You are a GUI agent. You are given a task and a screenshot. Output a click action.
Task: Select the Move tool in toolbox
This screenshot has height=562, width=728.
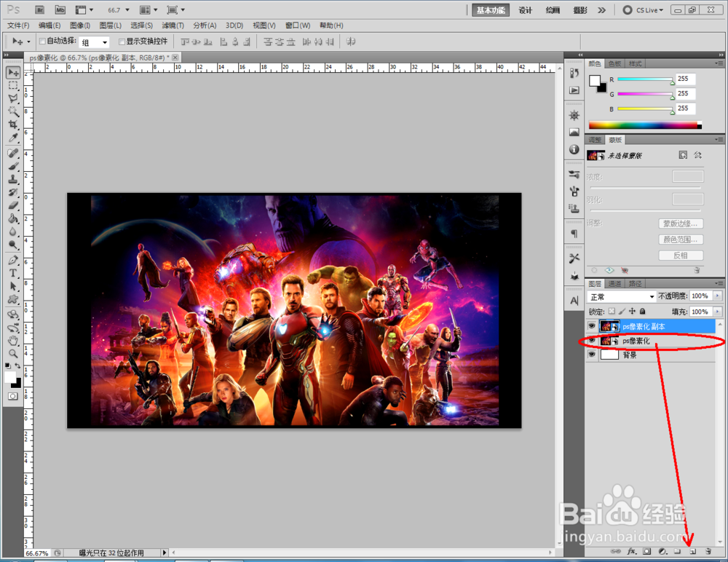[x=13, y=73]
